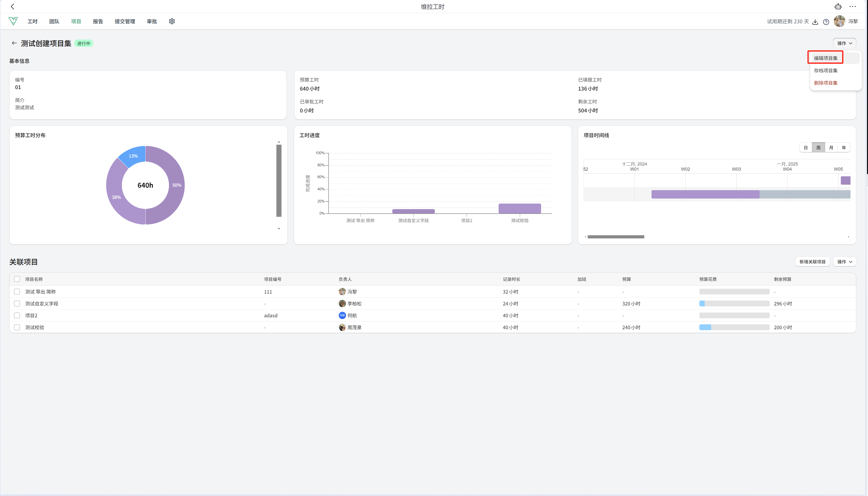Expand the 操作 dropdown in 关联项目 section
The width and height of the screenshot is (868, 496).
[844, 262]
